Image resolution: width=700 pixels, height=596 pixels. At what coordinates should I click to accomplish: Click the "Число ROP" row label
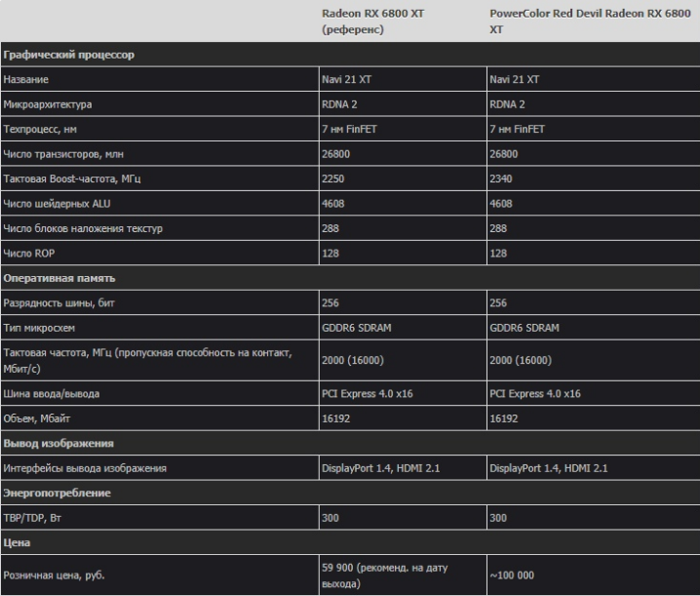click(x=29, y=254)
